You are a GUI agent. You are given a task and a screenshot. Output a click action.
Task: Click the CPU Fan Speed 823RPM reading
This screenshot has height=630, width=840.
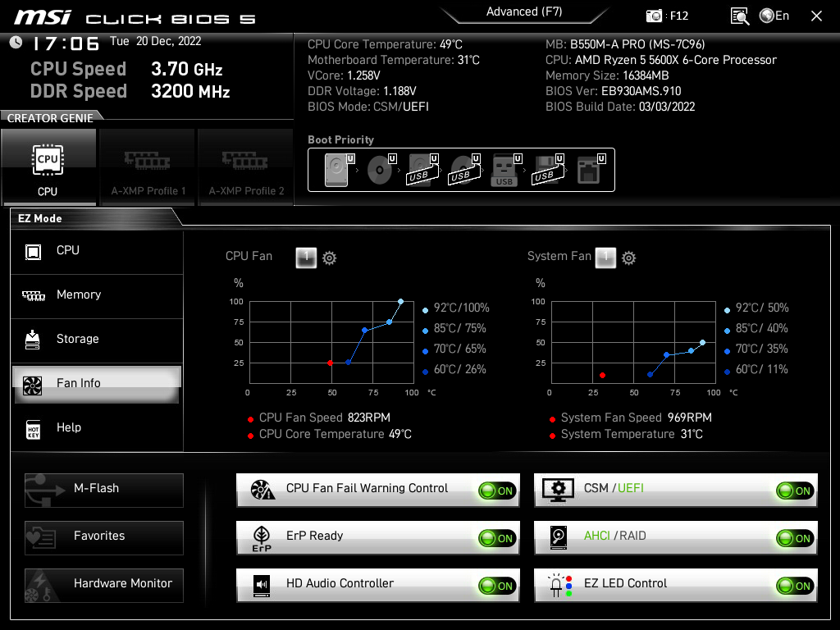(x=324, y=418)
